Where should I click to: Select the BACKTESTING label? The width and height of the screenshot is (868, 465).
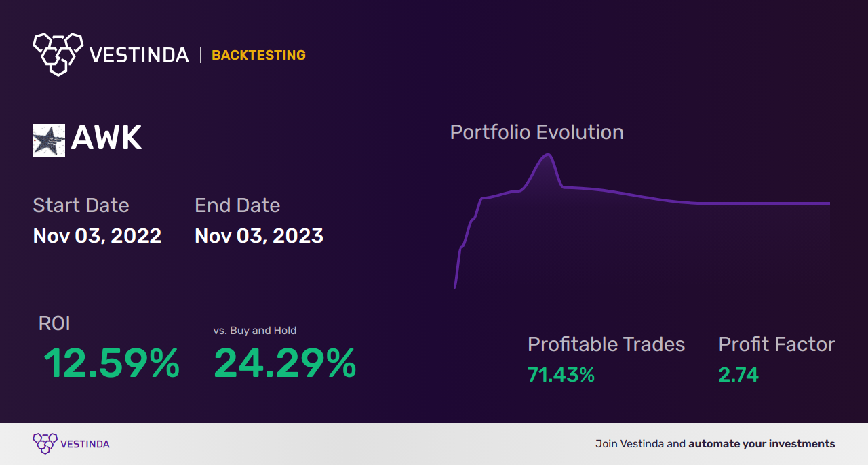[x=258, y=55]
